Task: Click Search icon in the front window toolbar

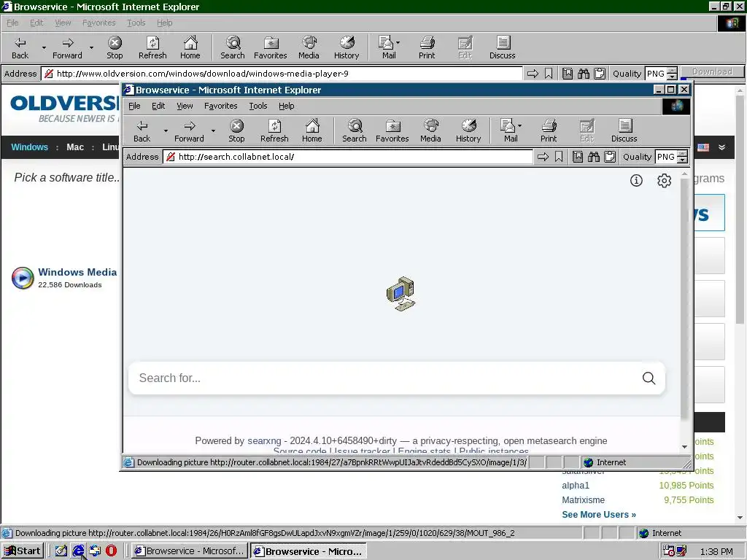Action: pos(355,131)
